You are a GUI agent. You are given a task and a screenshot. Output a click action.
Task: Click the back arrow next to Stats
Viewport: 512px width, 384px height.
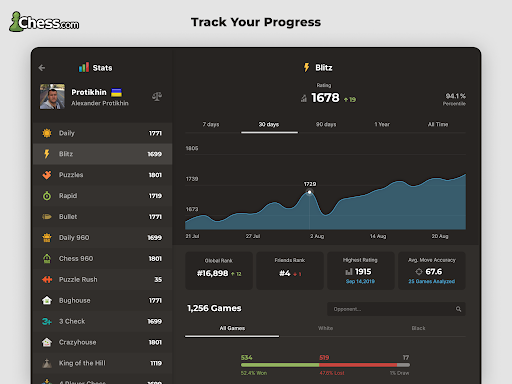42,68
